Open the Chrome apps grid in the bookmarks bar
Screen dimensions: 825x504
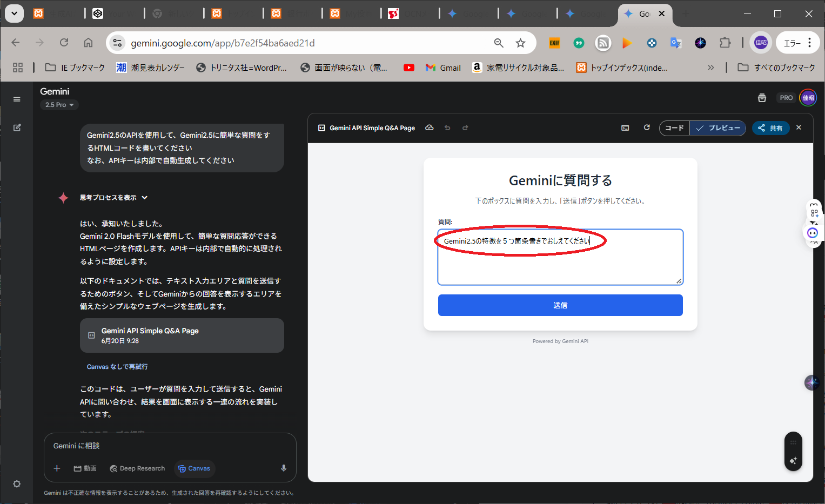[x=18, y=68]
